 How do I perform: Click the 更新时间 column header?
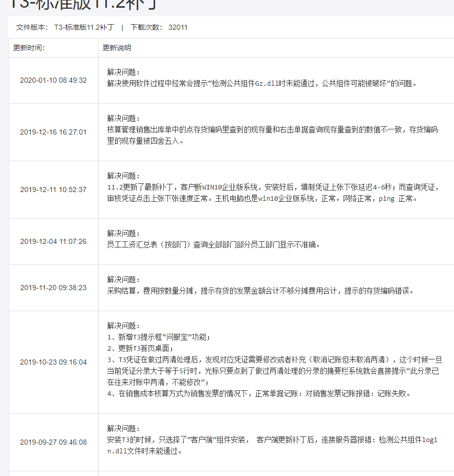(x=29, y=48)
